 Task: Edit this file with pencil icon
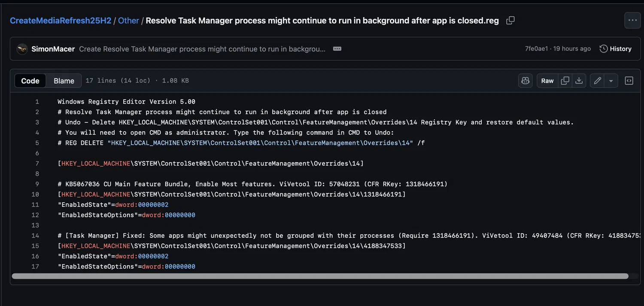coord(597,81)
